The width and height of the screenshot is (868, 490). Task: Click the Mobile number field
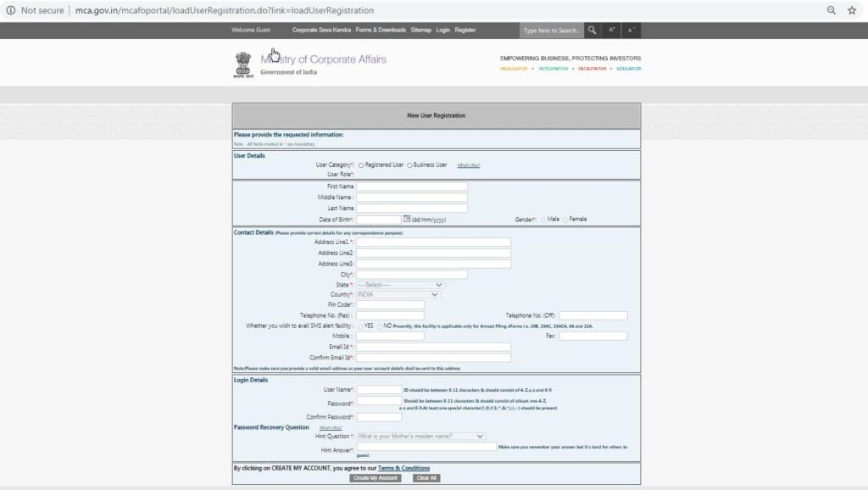pos(390,336)
